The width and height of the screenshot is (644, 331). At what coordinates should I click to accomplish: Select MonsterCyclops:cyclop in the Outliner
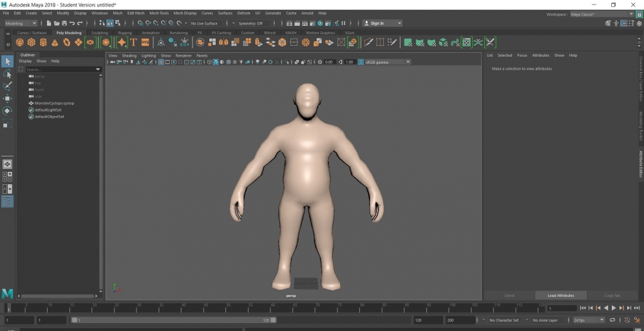pyautogui.click(x=54, y=103)
